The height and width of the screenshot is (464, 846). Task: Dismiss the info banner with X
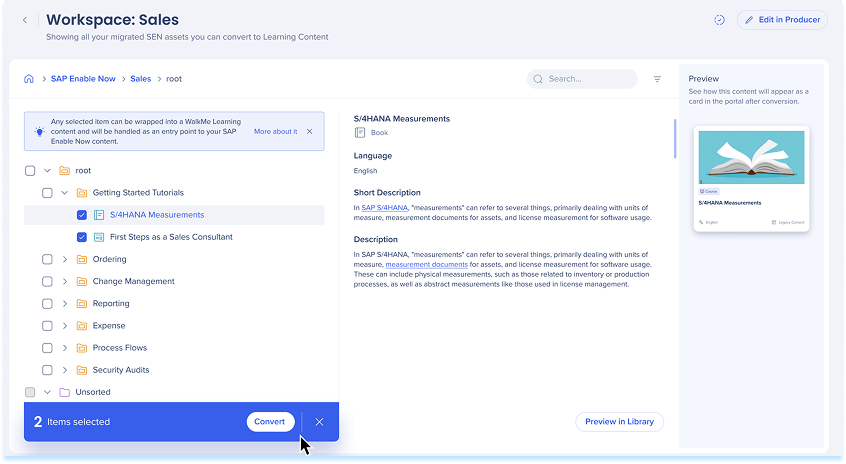tap(310, 131)
